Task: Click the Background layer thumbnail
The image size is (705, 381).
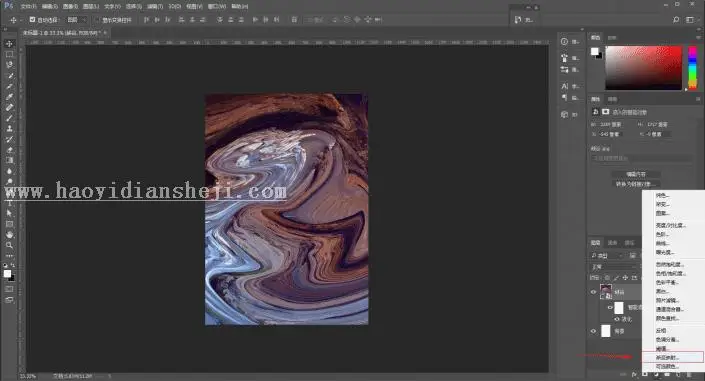Action: click(x=606, y=332)
